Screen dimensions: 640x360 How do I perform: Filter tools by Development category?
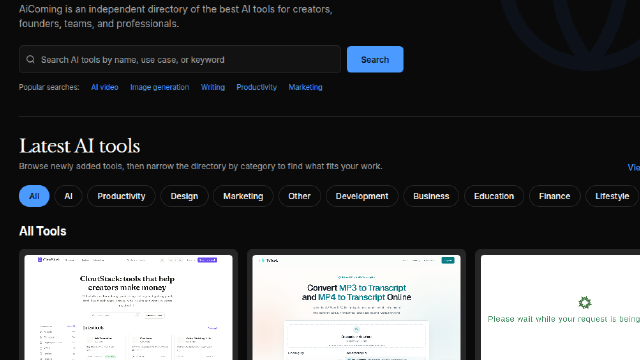click(362, 196)
